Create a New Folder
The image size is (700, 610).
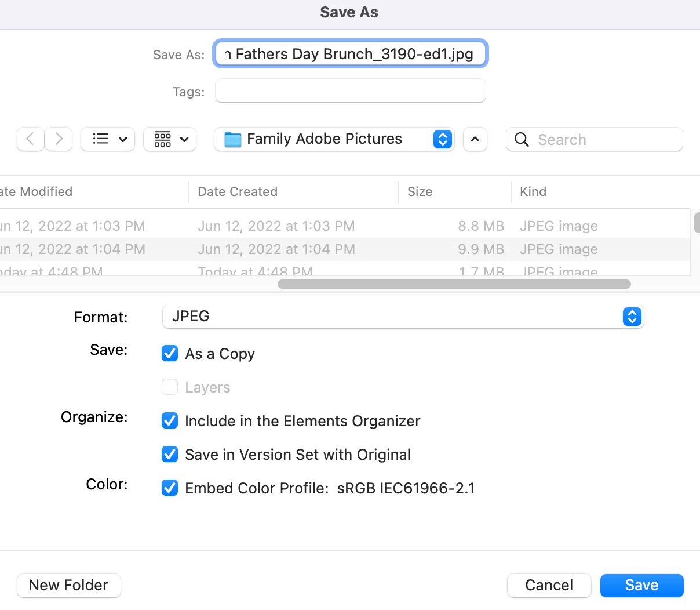[x=69, y=585]
